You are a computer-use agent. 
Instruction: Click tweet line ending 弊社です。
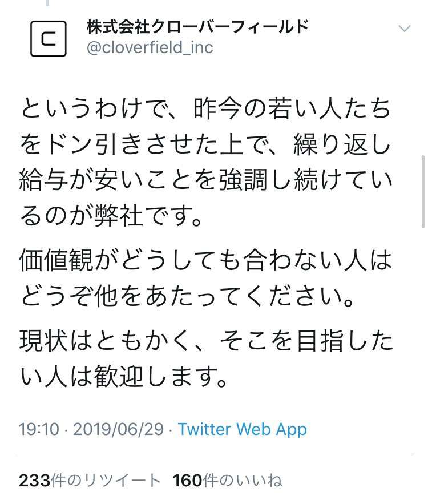[x=111, y=216]
